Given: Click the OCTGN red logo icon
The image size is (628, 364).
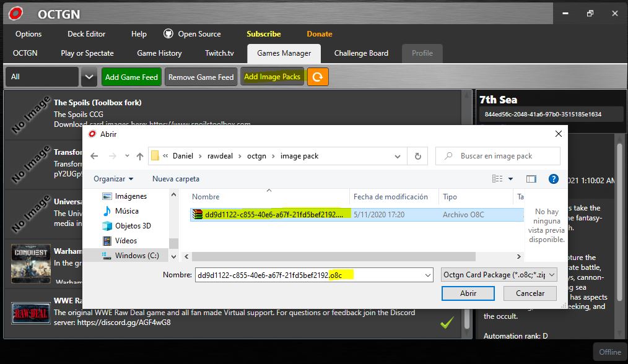Looking at the screenshot, I should pyautogui.click(x=15, y=14).
